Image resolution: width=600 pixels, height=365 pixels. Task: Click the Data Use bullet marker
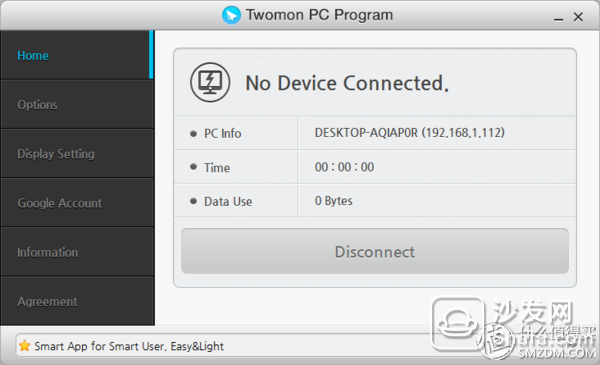pos(193,201)
